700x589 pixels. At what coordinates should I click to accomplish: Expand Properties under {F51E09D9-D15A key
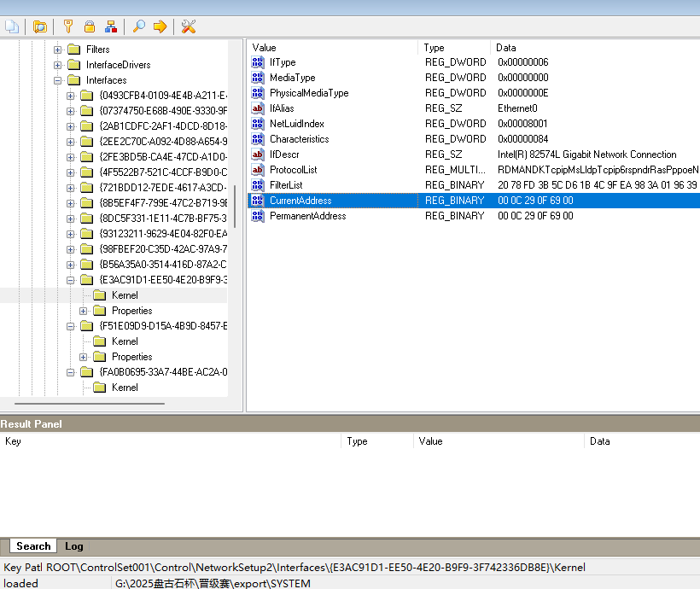pos(83,357)
